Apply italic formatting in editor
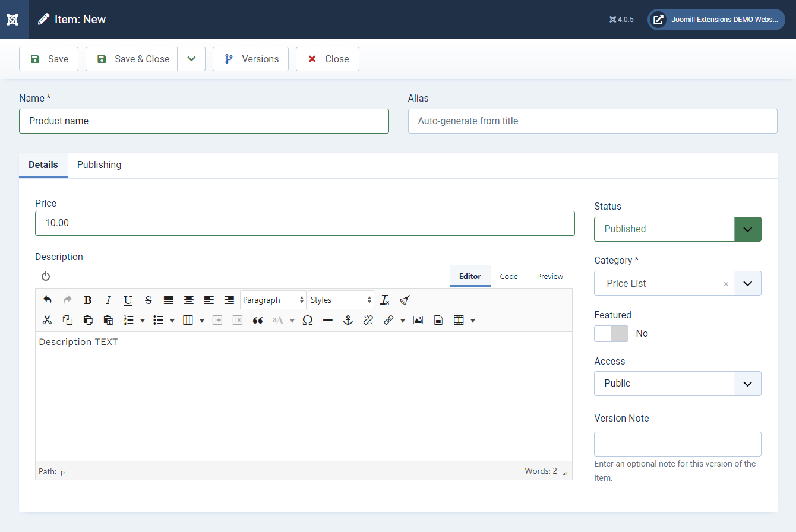796x532 pixels. (x=108, y=300)
